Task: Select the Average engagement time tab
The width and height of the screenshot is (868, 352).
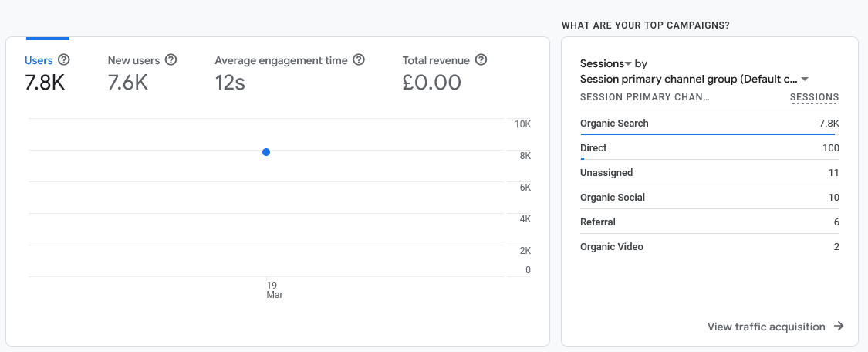Action: pyautogui.click(x=289, y=72)
